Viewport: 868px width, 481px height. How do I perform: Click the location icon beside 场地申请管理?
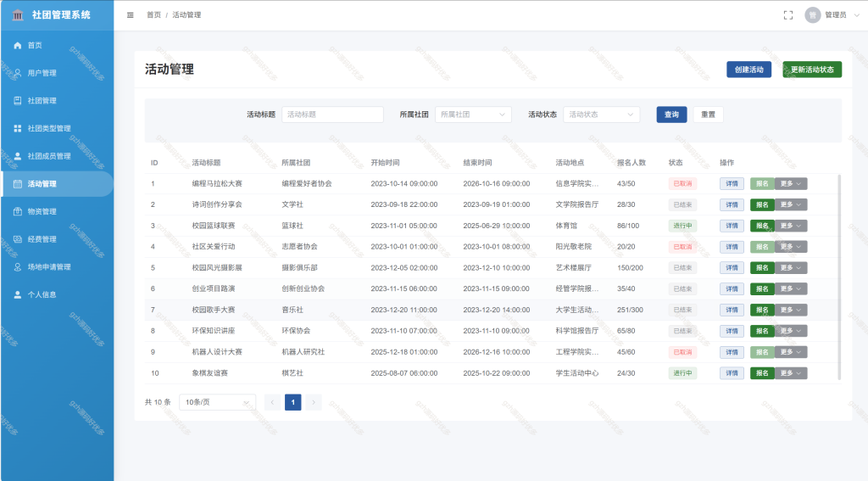(18, 267)
